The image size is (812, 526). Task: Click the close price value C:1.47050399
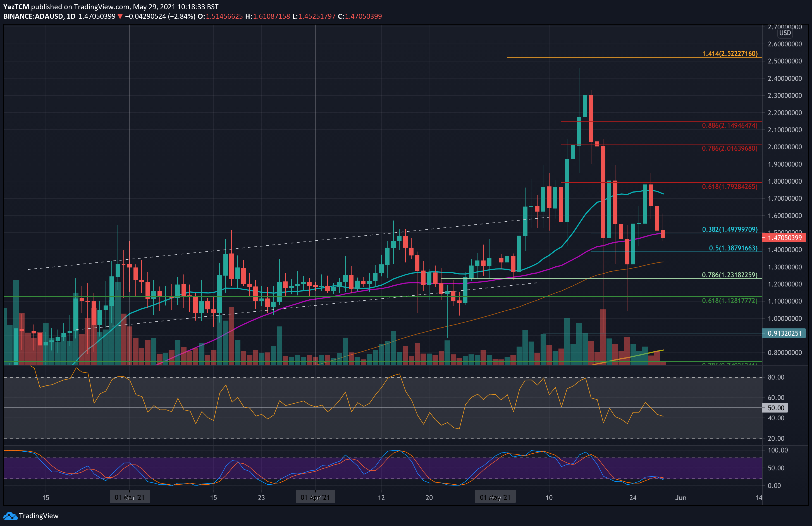click(x=360, y=16)
